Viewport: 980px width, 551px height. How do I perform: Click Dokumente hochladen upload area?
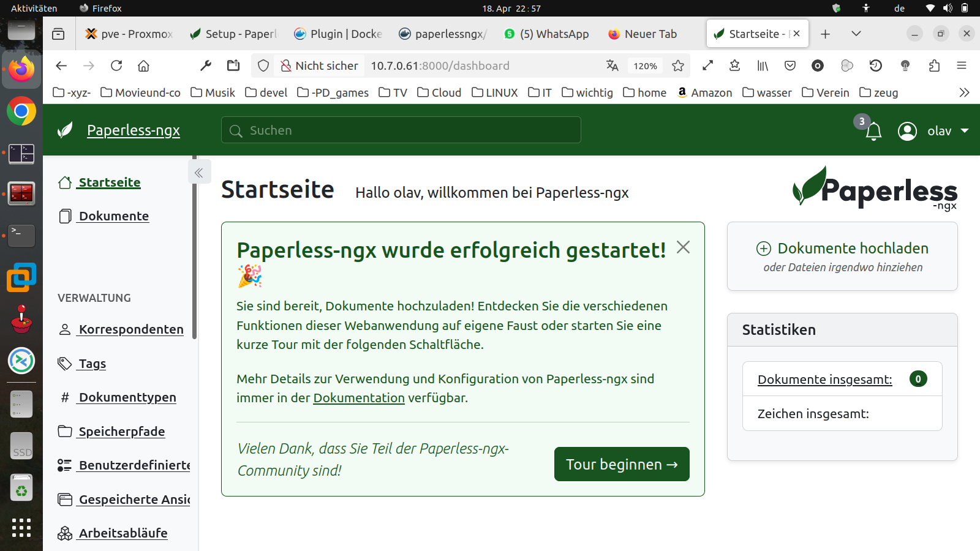pyautogui.click(x=842, y=257)
